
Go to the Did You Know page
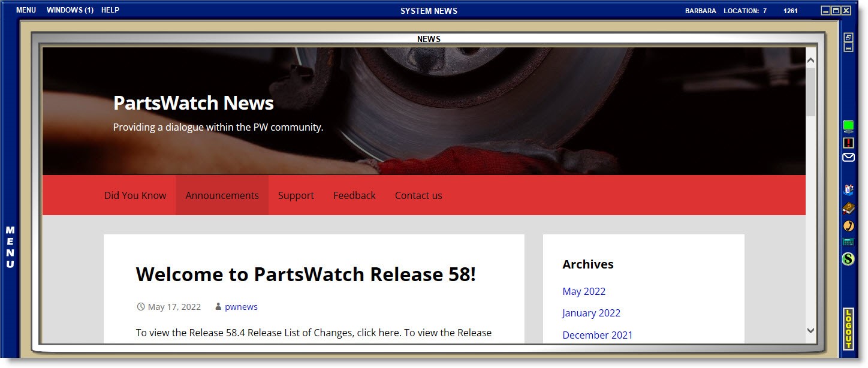pyautogui.click(x=135, y=195)
